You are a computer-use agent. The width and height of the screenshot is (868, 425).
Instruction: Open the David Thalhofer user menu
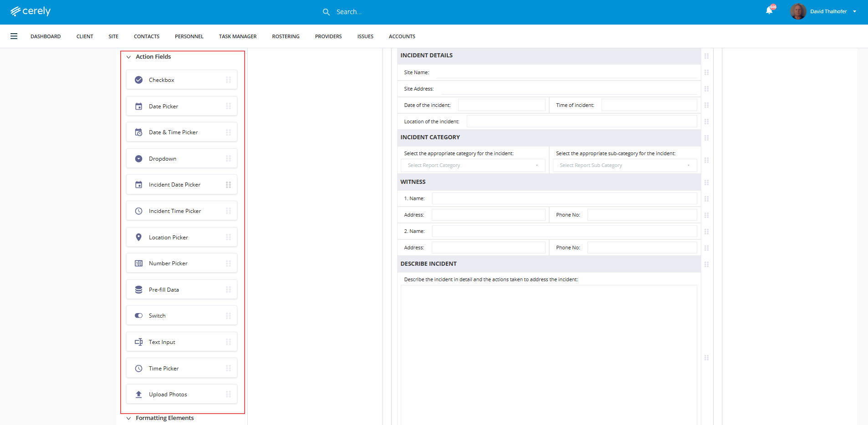click(x=829, y=11)
